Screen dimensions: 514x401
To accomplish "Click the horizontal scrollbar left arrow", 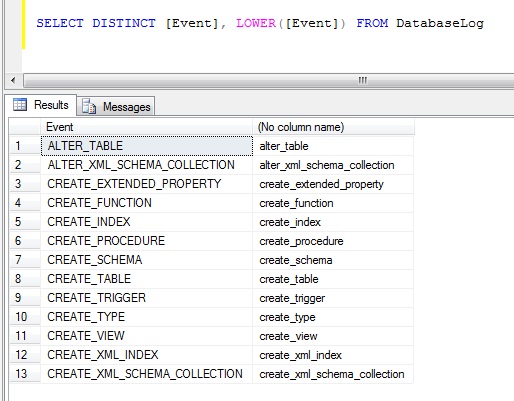I will pyautogui.click(x=13, y=80).
